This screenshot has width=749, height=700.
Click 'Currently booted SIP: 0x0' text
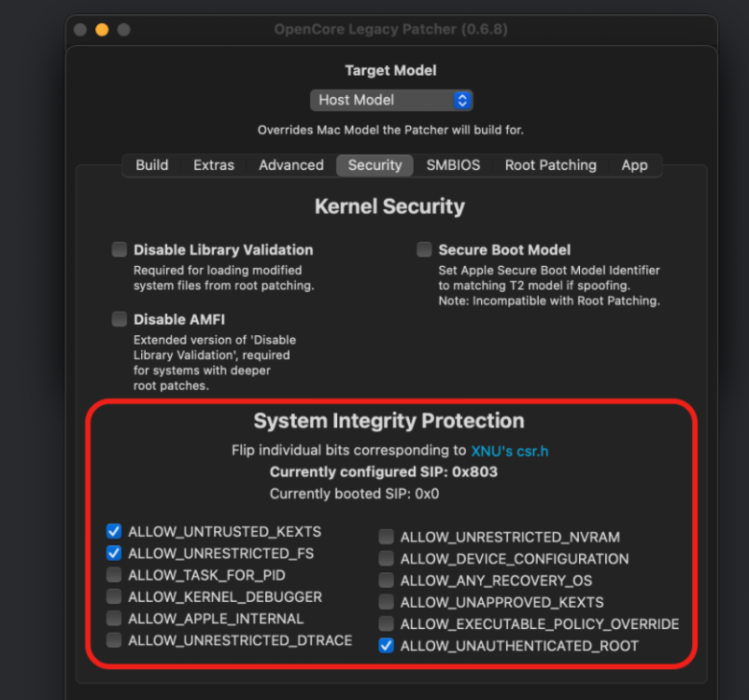point(355,494)
